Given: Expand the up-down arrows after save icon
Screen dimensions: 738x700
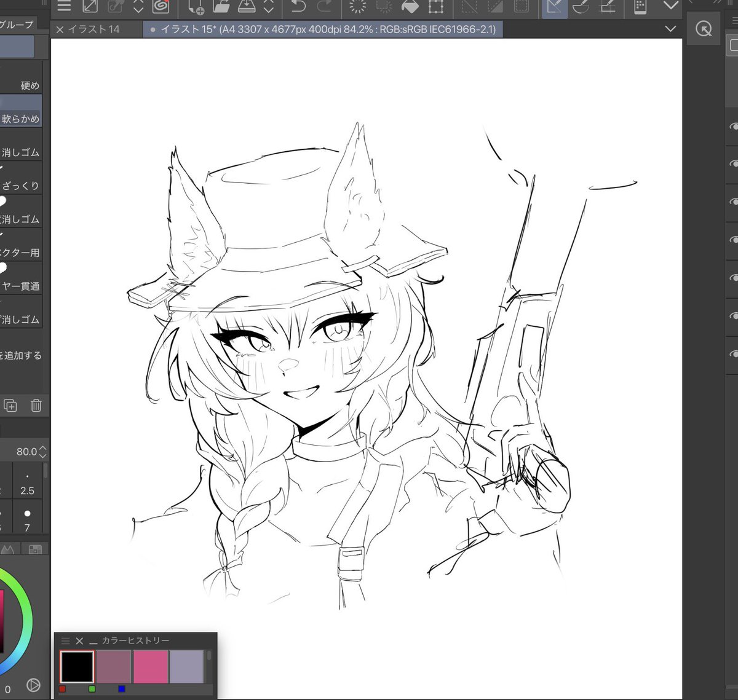Looking at the screenshot, I should click(269, 6).
